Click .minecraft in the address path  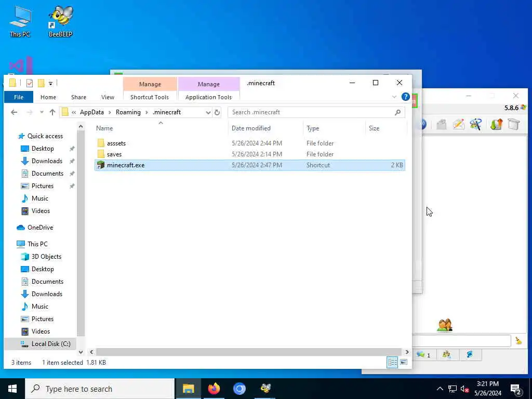167,112
